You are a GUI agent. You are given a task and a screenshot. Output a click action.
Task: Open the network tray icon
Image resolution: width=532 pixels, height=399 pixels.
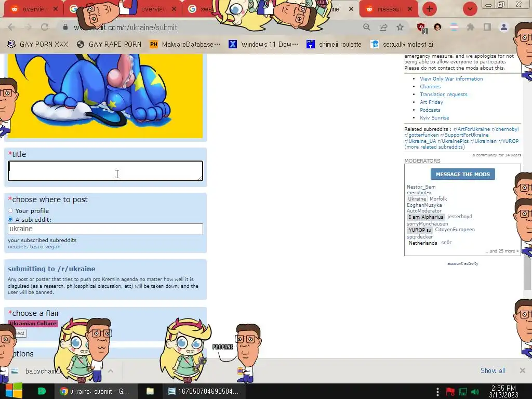(x=463, y=392)
